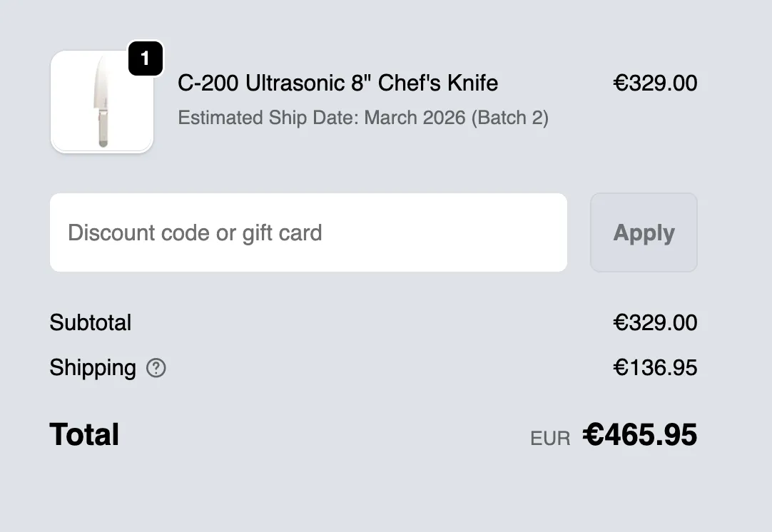
Task: Click the C-200 Ultrasonic 8" Chef's Knife title
Action: (337, 83)
